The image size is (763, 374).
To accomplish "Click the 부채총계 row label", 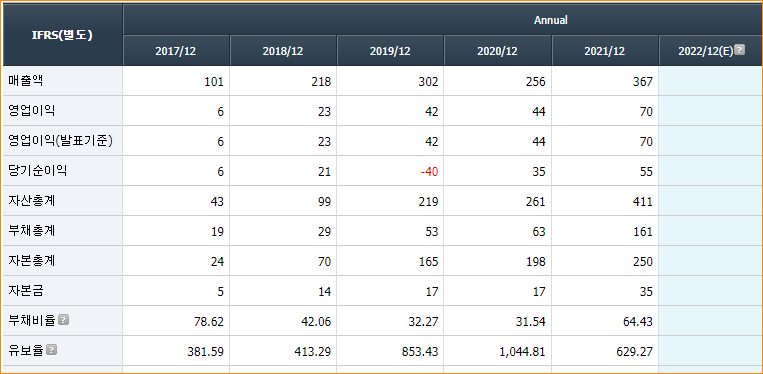I will [x=32, y=231].
